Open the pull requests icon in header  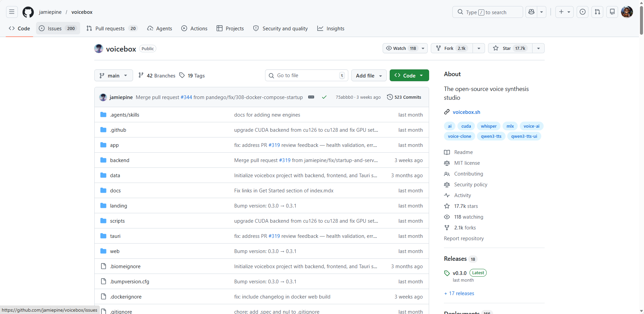click(597, 12)
